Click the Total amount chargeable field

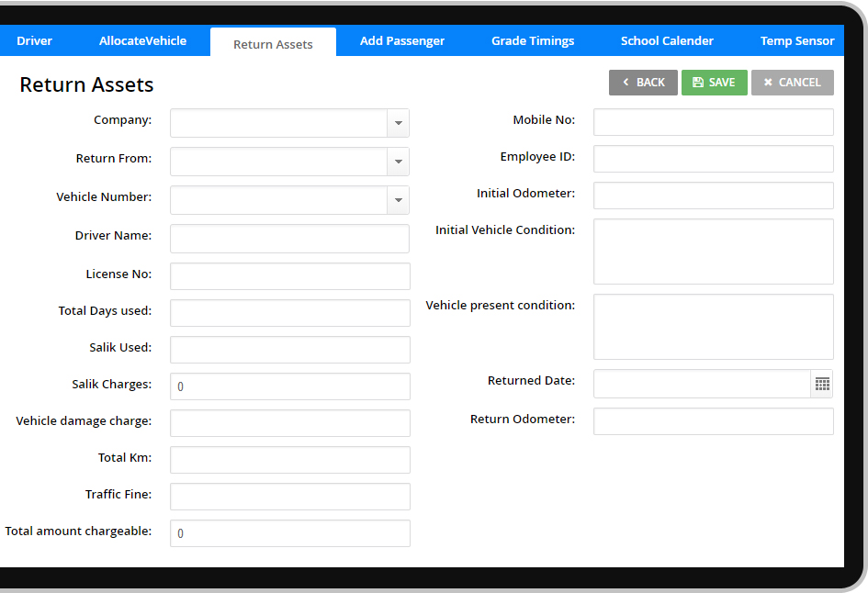pyautogui.click(x=289, y=533)
